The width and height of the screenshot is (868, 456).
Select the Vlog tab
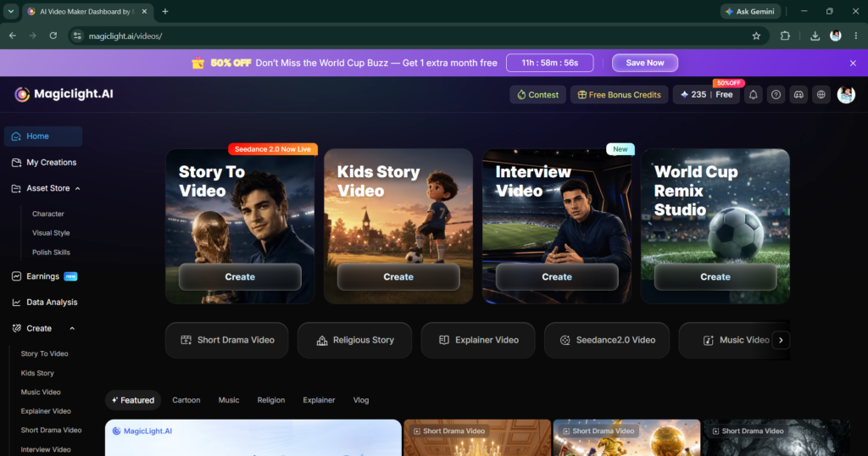[361, 400]
